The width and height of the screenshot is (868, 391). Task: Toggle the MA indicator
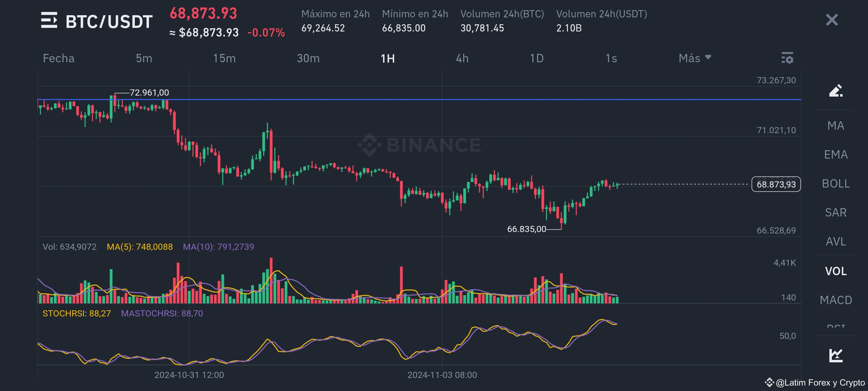pos(836,126)
